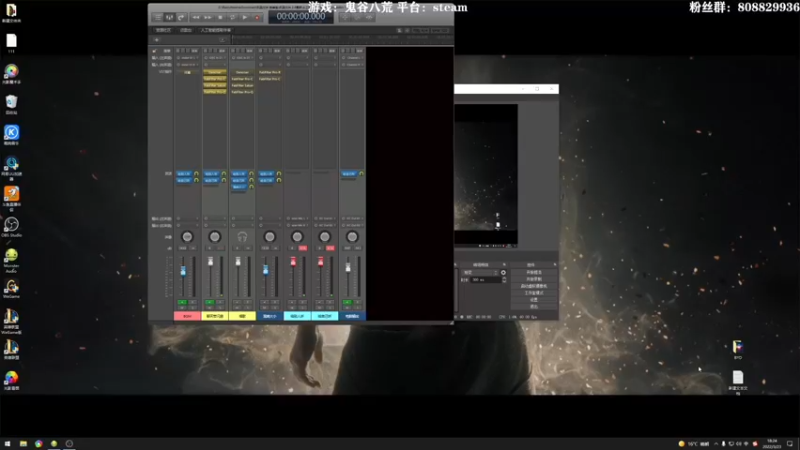
Task: Toggle power icon of third send on third channel
Action: pyautogui.click(x=251, y=187)
